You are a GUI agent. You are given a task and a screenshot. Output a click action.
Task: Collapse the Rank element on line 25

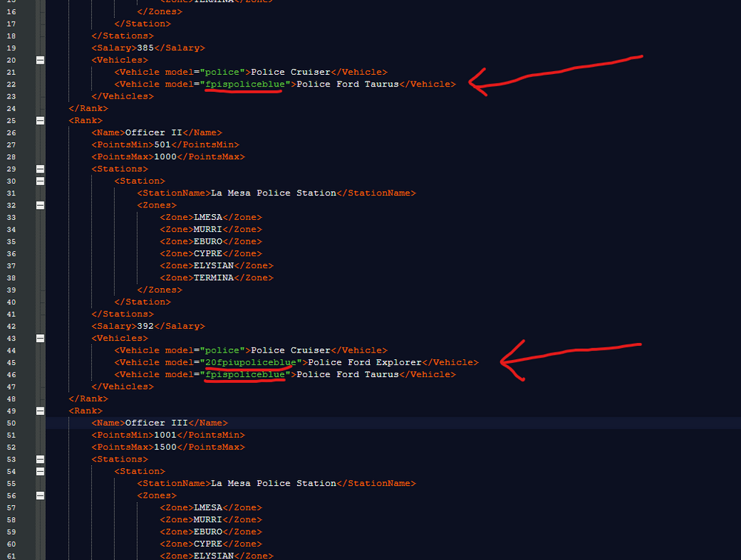pyautogui.click(x=40, y=120)
